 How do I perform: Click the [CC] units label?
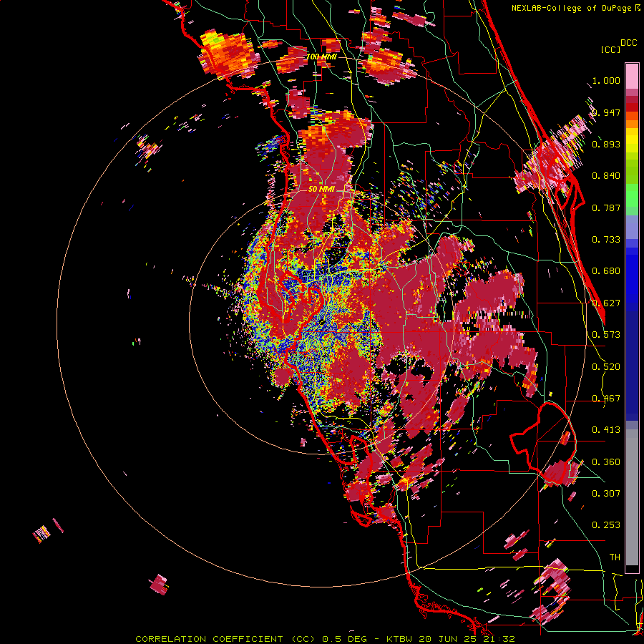tap(610, 49)
